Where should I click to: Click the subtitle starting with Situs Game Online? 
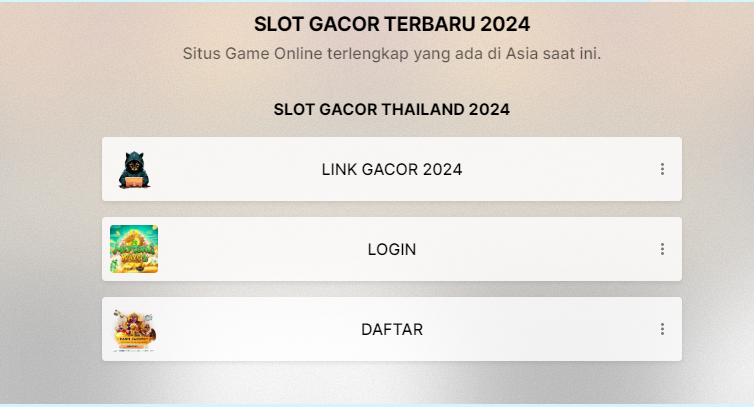click(392, 53)
